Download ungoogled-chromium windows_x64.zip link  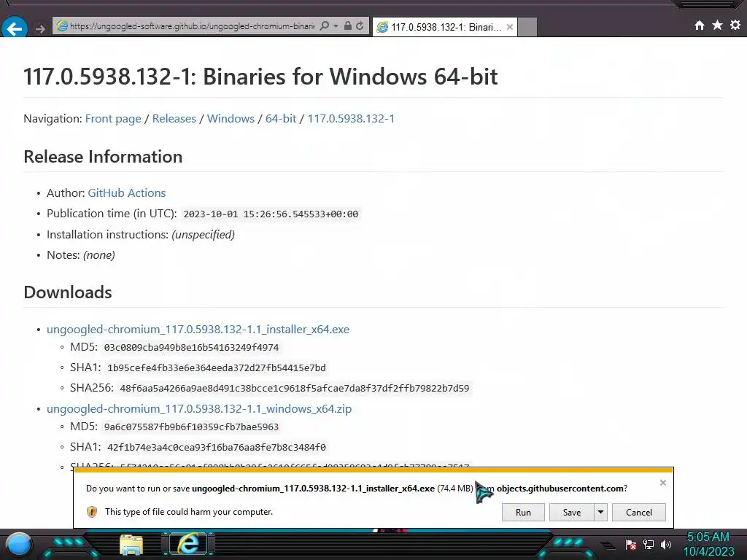pos(199,408)
